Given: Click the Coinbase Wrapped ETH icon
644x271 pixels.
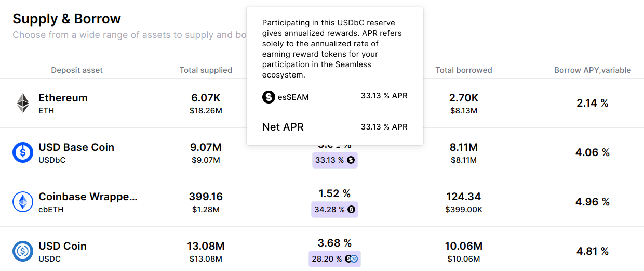Looking at the screenshot, I should [x=23, y=202].
